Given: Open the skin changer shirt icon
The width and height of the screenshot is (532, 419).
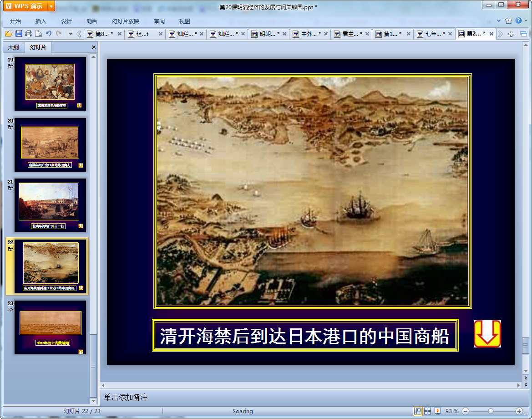Looking at the screenshot, I should click(x=508, y=20).
